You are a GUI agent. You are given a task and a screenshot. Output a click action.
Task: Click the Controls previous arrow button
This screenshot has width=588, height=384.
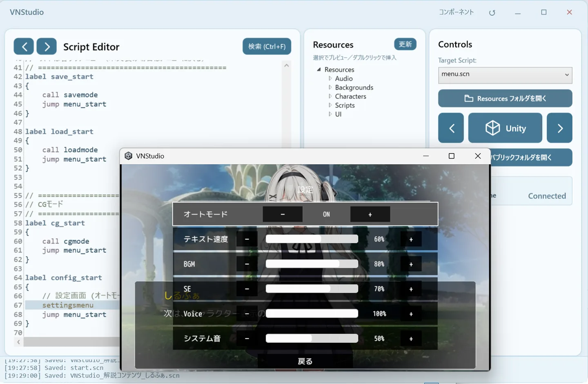pyautogui.click(x=451, y=128)
